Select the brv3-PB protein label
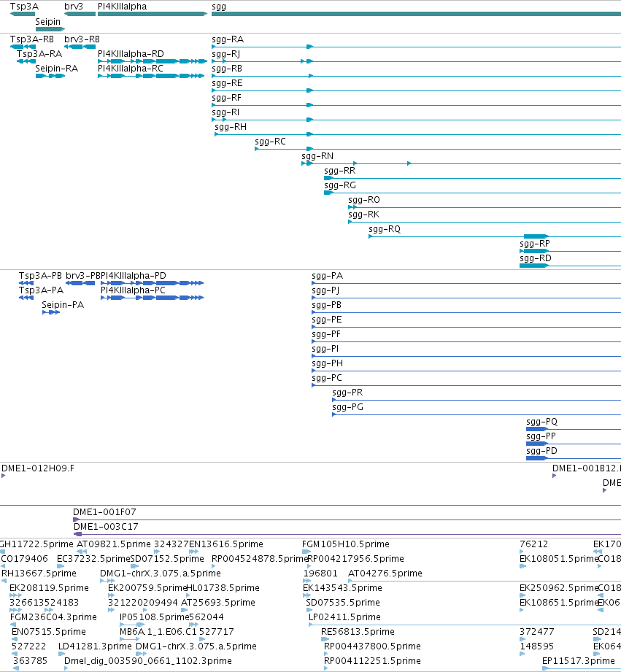The image size is (621, 672). 83,276
